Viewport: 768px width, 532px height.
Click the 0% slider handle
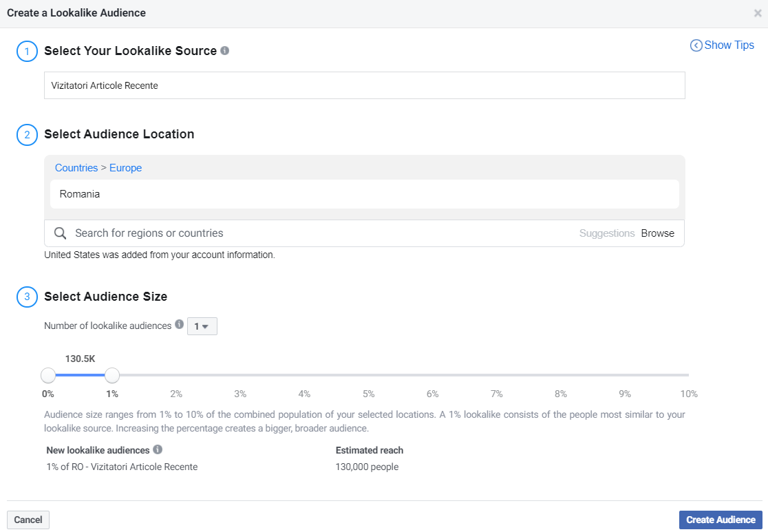[48, 376]
